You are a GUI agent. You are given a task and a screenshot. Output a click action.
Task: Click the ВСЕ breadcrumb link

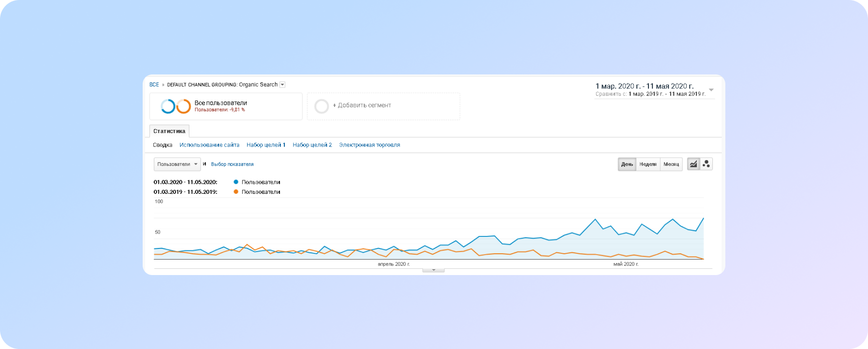[x=154, y=85]
